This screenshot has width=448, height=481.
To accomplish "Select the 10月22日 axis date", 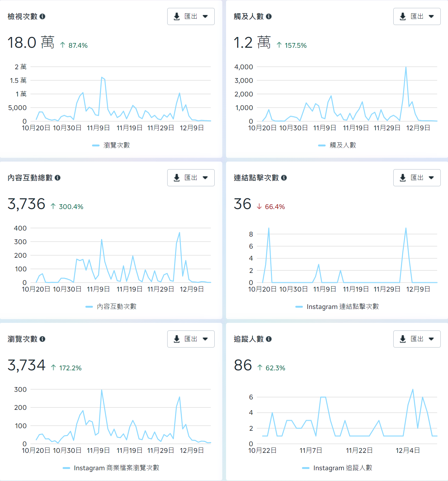I will [x=262, y=450].
